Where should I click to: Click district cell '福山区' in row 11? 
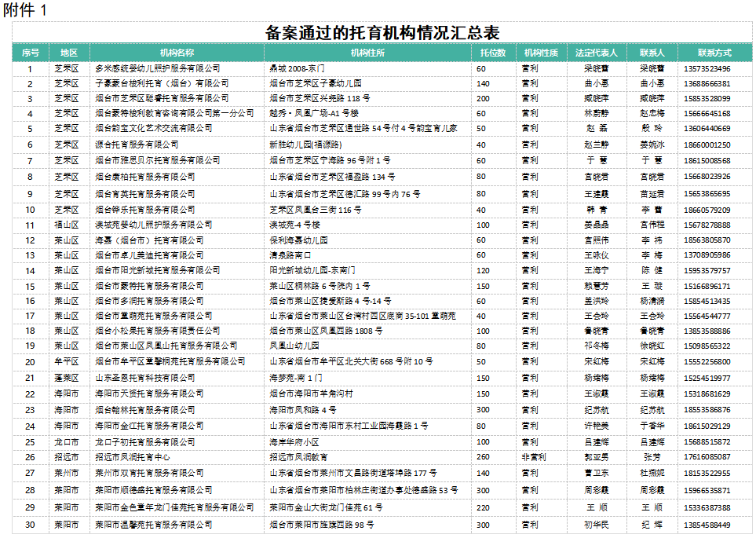coord(67,225)
